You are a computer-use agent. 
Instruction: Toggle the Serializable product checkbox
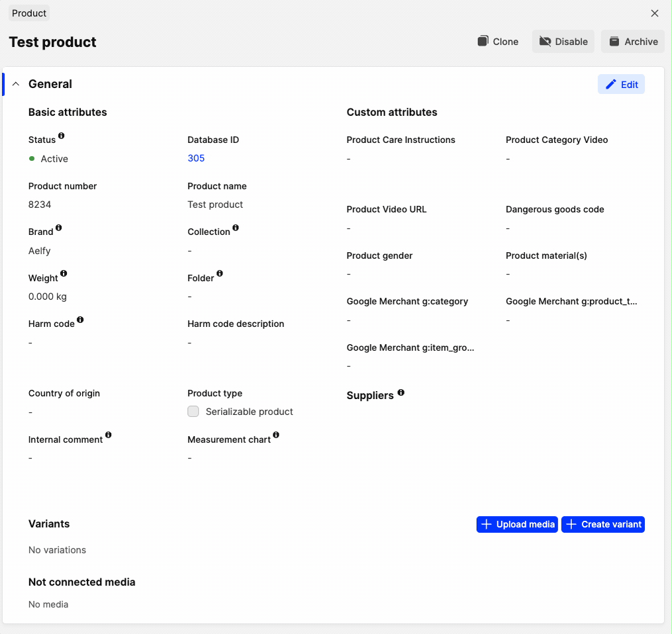(193, 412)
